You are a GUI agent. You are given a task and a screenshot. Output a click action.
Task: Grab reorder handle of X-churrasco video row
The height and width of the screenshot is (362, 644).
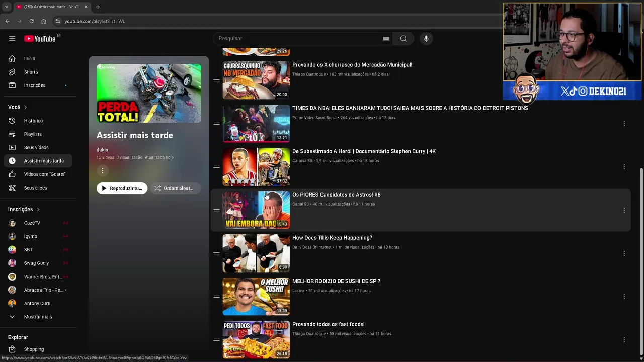coord(216,80)
